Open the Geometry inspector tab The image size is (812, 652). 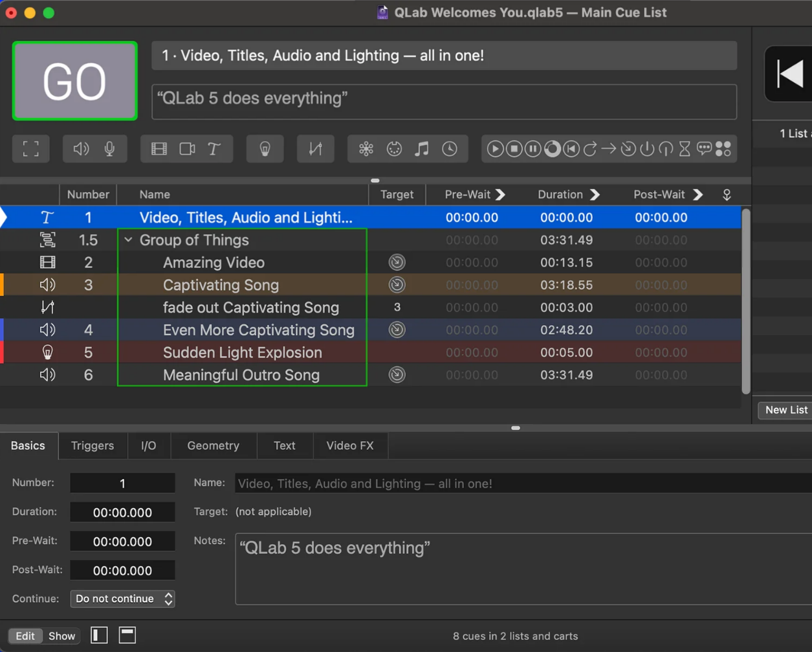pos(214,445)
